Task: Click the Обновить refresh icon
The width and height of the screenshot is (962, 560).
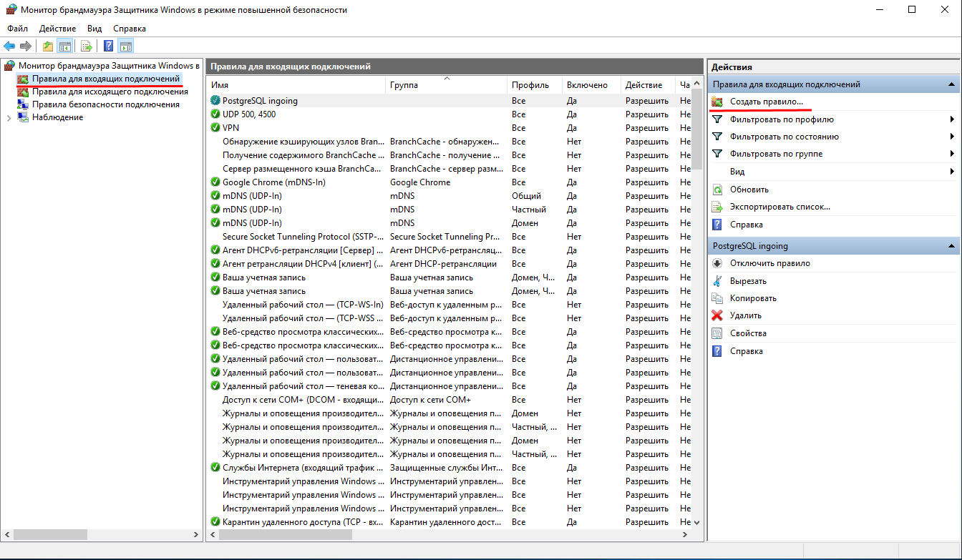Action: coord(717,190)
